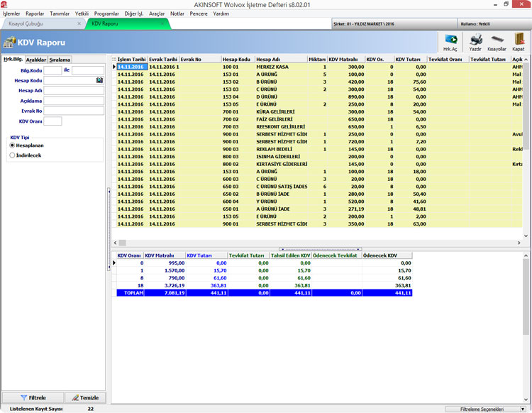Select the Hrk.Bilg. tab
The height and width of the screenshot is (413, 532).
13,59
